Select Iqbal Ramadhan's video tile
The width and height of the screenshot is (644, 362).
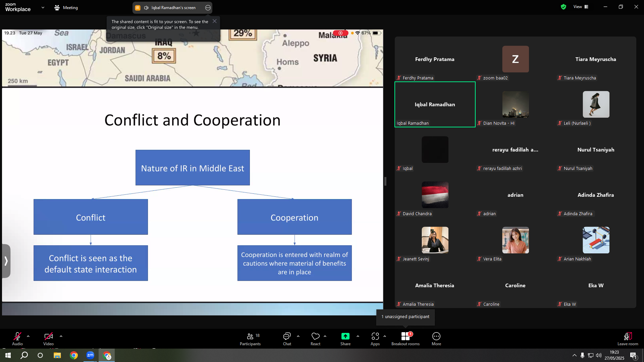435,105
